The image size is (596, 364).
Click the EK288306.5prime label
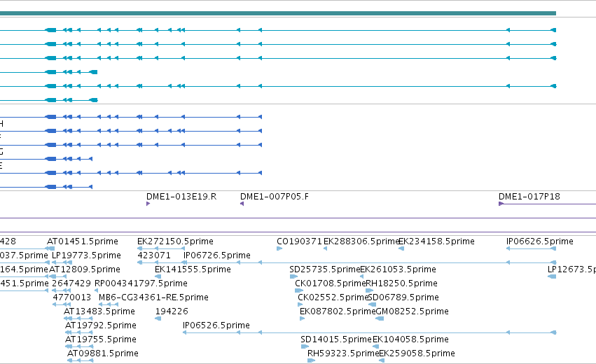pos(361,241)
